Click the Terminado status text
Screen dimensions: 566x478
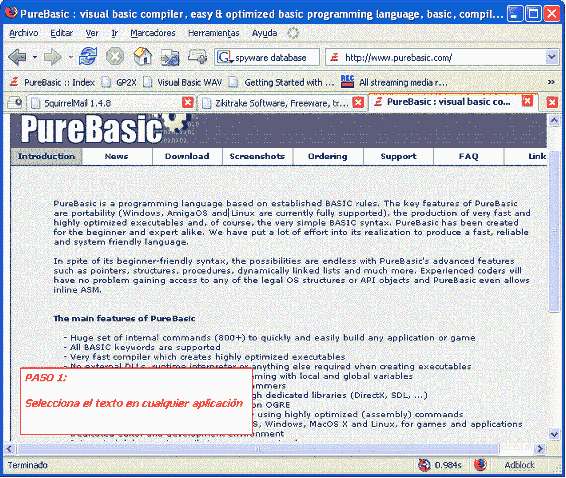pyautogui.click(x=27, y=465)
